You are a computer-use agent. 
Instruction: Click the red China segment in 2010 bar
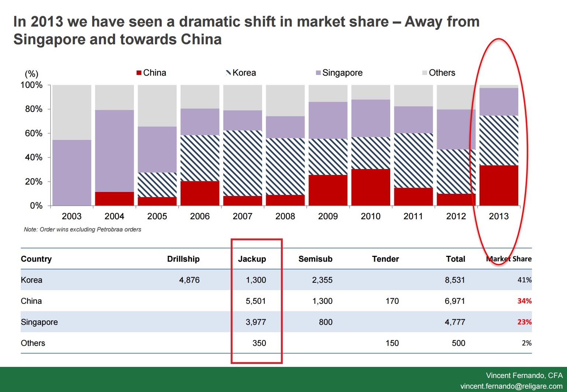371,187
